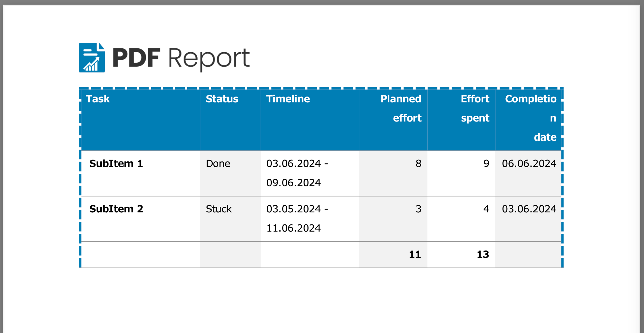Click completion date 06.06.2024
644x333 pixels.
(x=529, y=163)
